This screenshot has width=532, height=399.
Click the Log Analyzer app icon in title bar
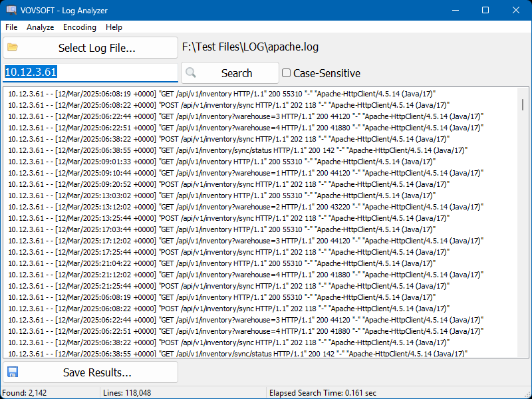click(11, 10)
